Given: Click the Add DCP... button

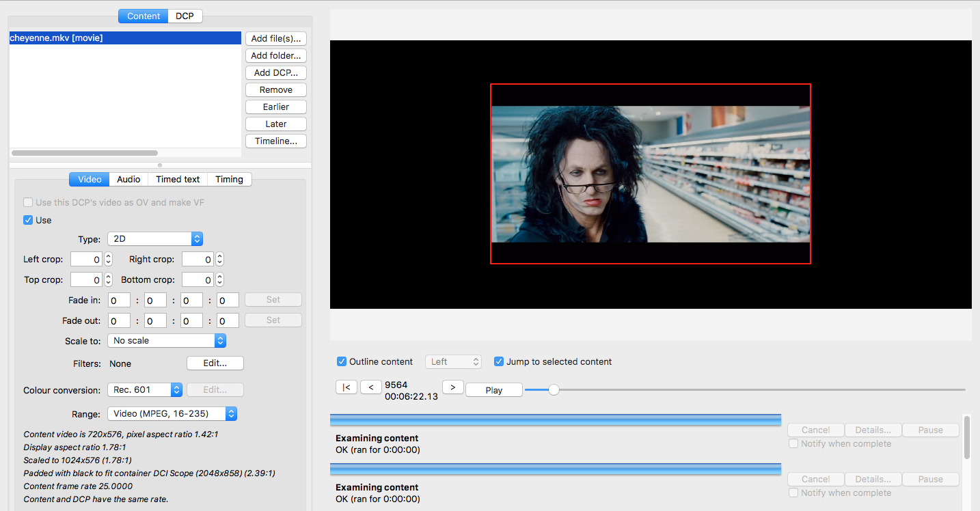Looking at the screenshot, I should (276, 72).
